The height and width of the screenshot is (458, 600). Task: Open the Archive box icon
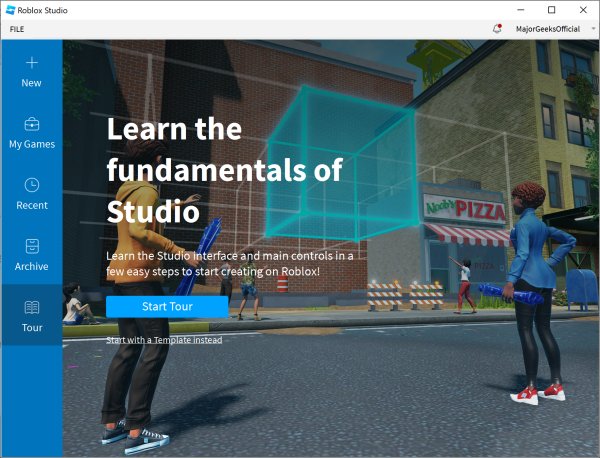coord(32,246)
